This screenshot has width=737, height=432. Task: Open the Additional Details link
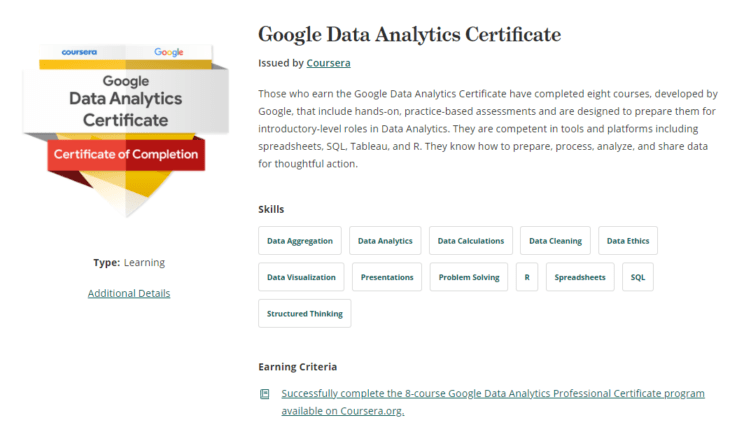coord(129,293)
